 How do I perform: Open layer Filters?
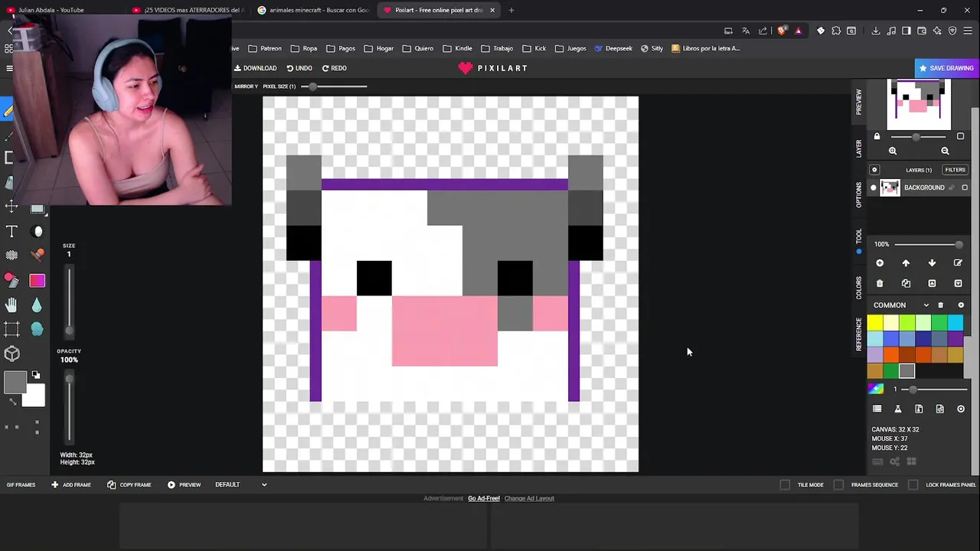(x=955, y=170)
